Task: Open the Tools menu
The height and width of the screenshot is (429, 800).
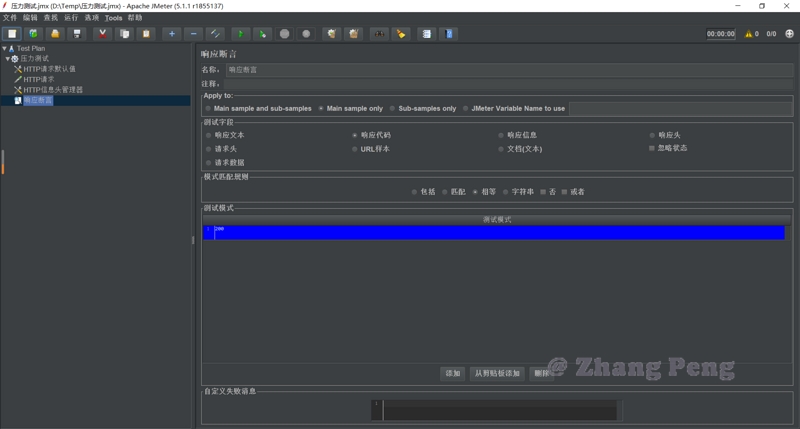Action: coord(113,18)
